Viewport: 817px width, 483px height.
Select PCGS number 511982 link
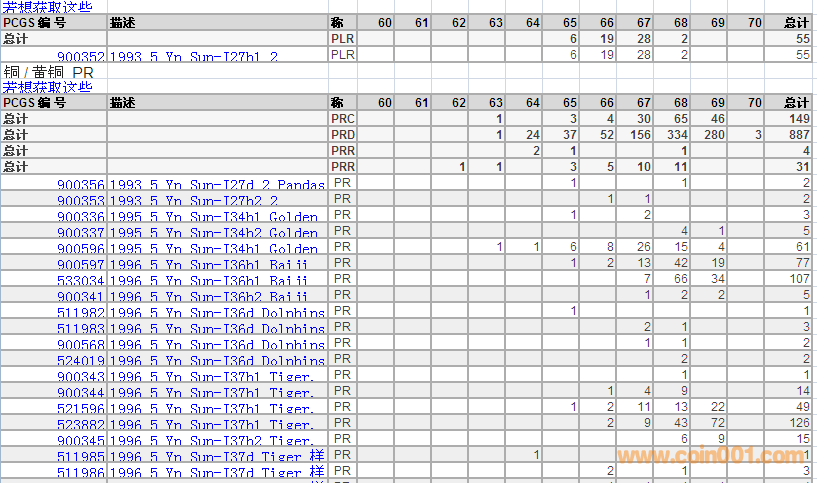(x=80, y=312)
